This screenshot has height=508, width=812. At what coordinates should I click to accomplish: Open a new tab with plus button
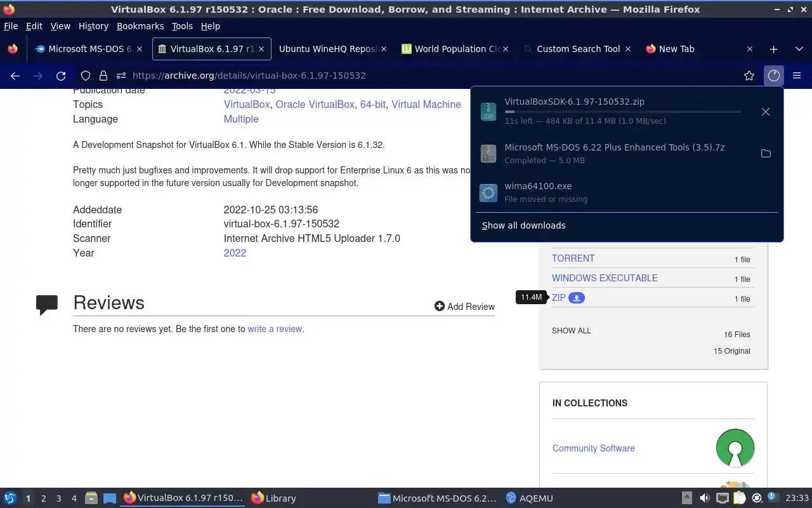click(773, 49)
